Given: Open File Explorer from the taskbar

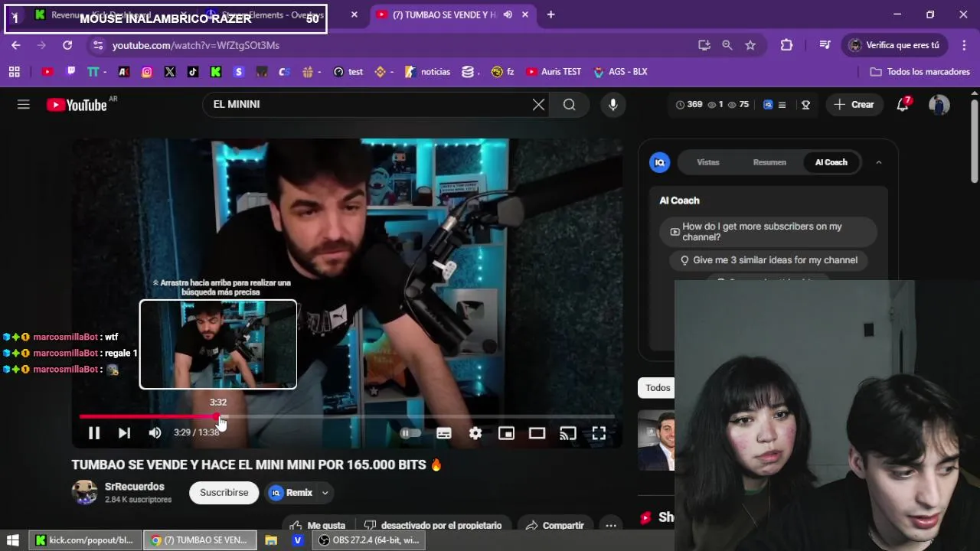Looking at the screenshot, I should pos(271,540).
